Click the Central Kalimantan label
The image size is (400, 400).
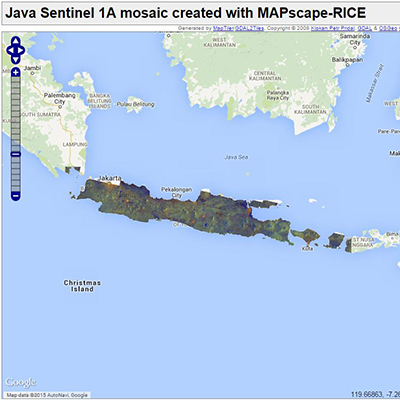pyautogui.click(x=265, y=76)
